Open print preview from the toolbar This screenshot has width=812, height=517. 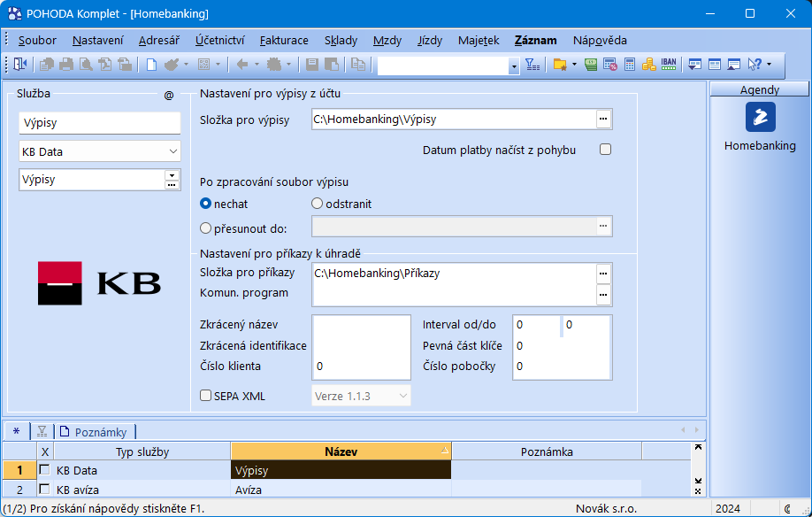click(x=86, y=65)
